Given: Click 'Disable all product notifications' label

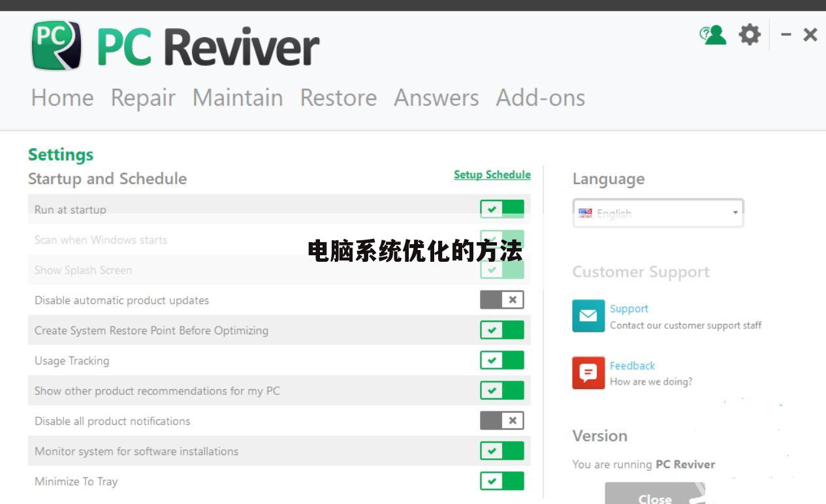Looking at the screenshot, I should [112, 421].
